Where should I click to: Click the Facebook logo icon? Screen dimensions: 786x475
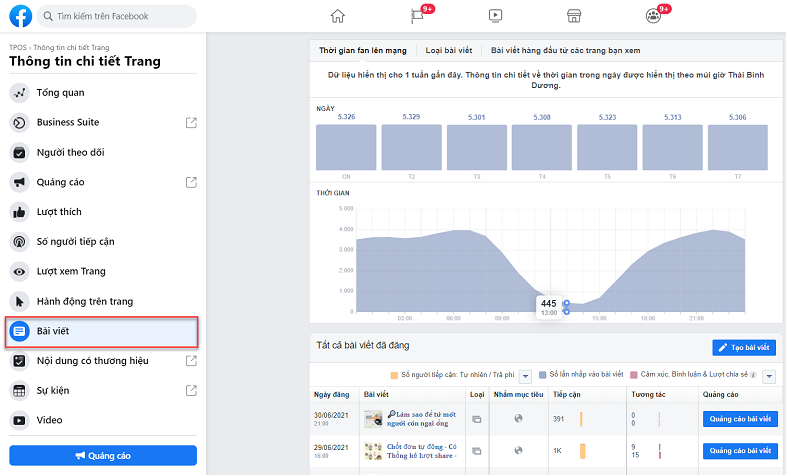pyautogui.click(x=17, y=16)
